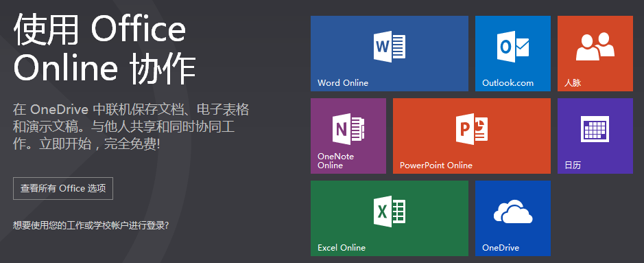644x263 pixels.
Task: Open the OneNote notebook icon
Action: click(x=348, y=129)
